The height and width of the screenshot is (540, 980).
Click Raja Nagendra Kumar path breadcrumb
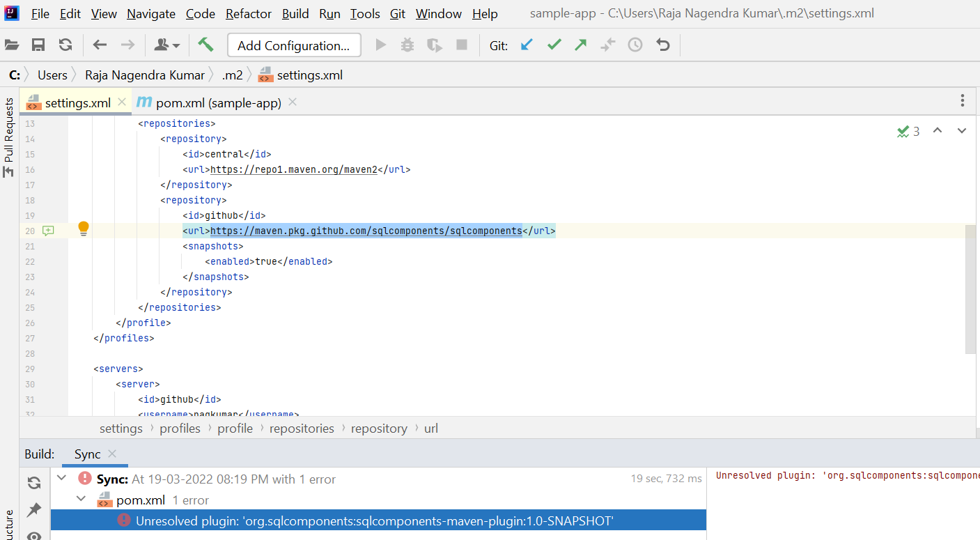pyautogui.click(x=145, y=75)
